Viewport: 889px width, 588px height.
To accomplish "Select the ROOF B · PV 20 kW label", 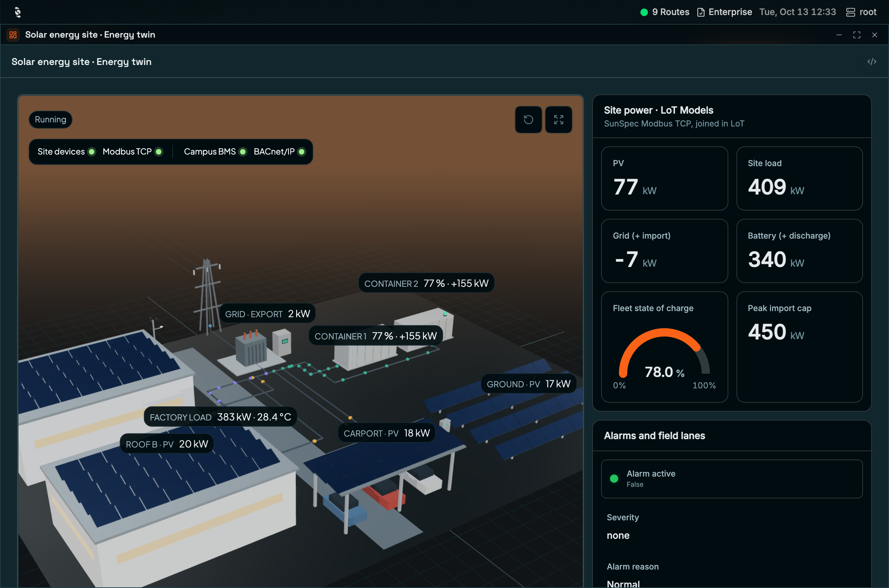I will point(167,444).
